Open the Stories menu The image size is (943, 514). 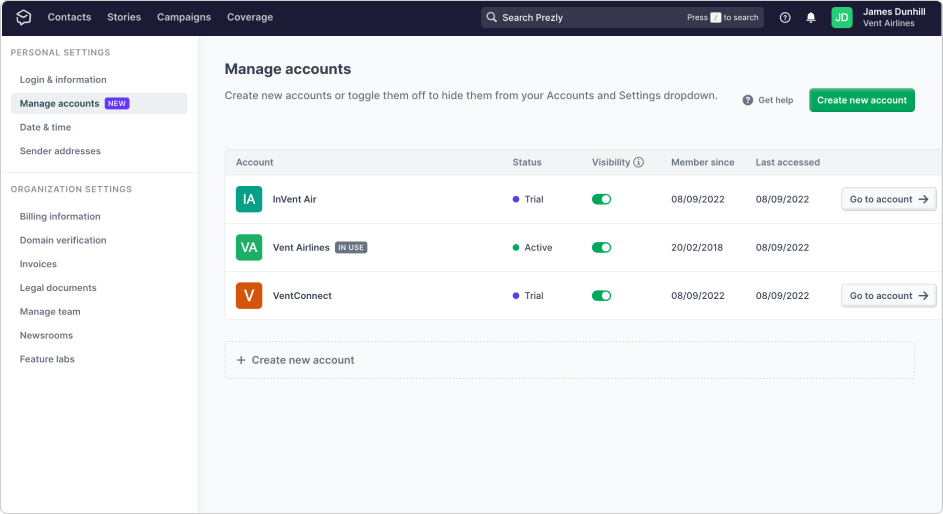124,17
